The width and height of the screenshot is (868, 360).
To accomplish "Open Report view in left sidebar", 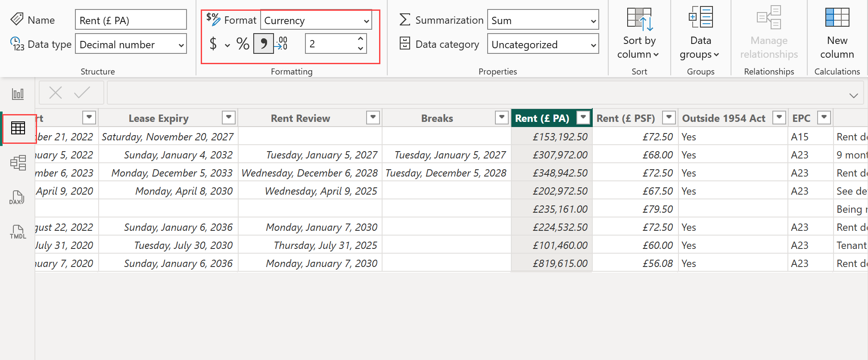I will (x=18, y=94).
